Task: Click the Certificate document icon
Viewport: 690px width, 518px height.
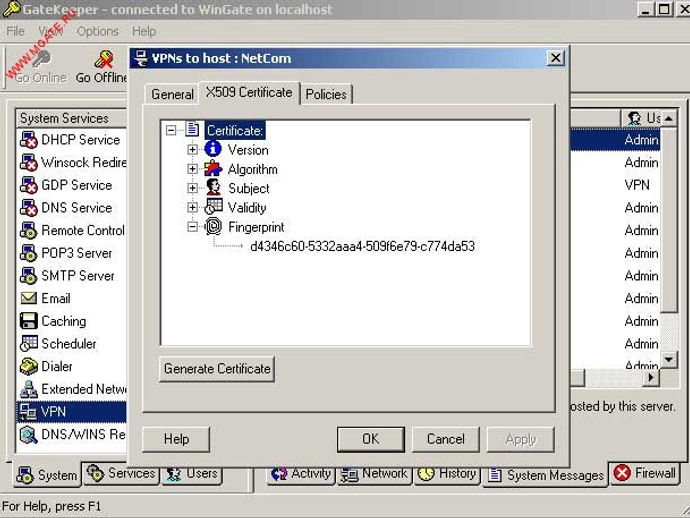Action: point(192,129)
